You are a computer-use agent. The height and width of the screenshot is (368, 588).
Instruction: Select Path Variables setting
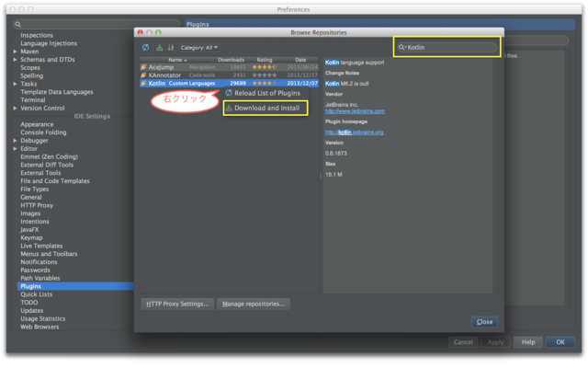click(x=40, y=278)
